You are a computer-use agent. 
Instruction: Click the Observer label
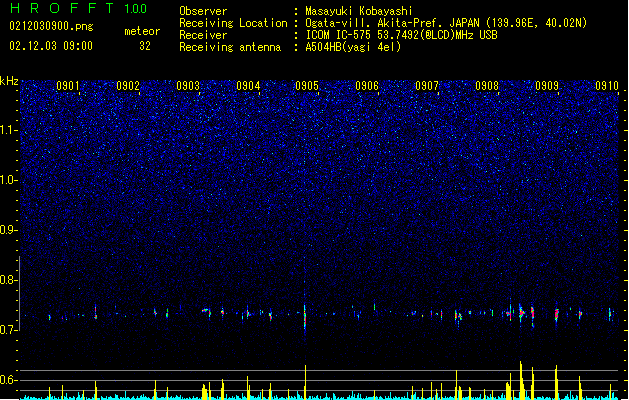pos(203,11)
